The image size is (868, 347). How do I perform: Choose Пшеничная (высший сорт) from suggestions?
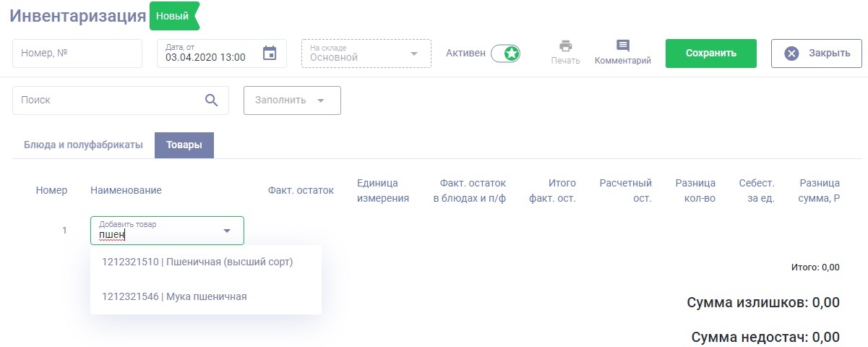[198, 262]
